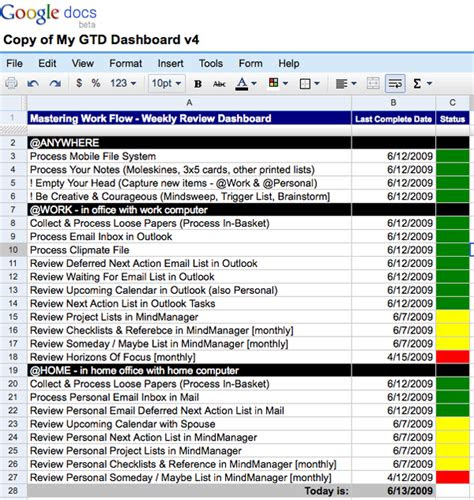Screen dimensions: 474x500
Task: Click green status cell for Process Mobile File System
Action: [x=452, y=156]
